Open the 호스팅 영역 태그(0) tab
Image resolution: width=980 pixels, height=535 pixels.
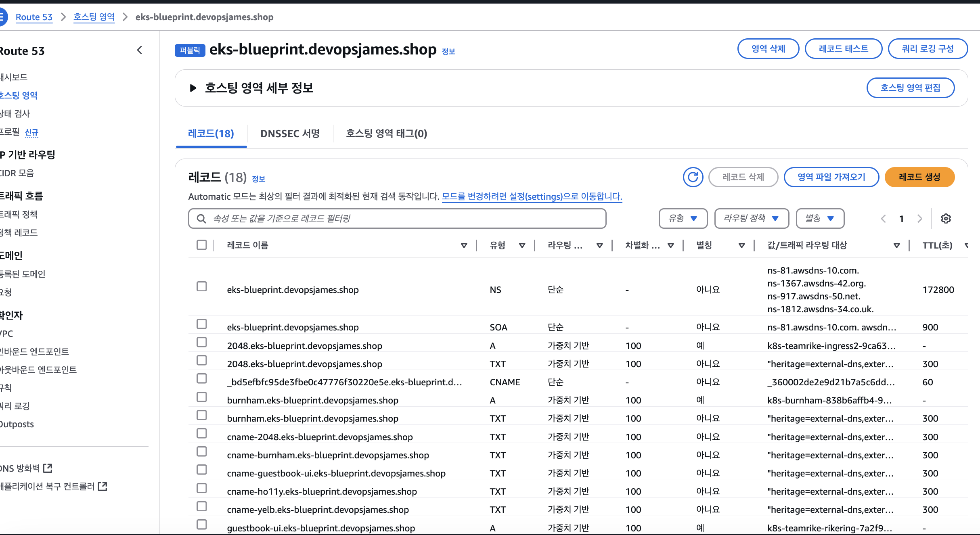click(386, 134)
